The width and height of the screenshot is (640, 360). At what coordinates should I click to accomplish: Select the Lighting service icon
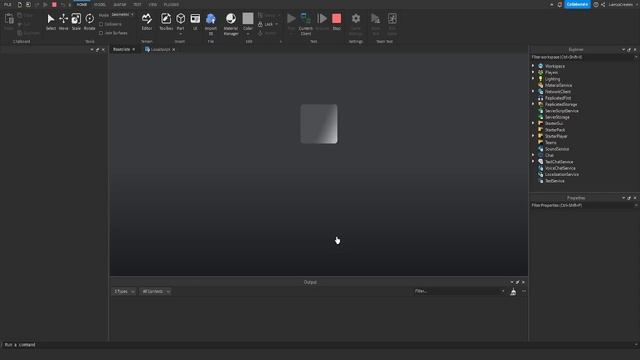point(540,79)
